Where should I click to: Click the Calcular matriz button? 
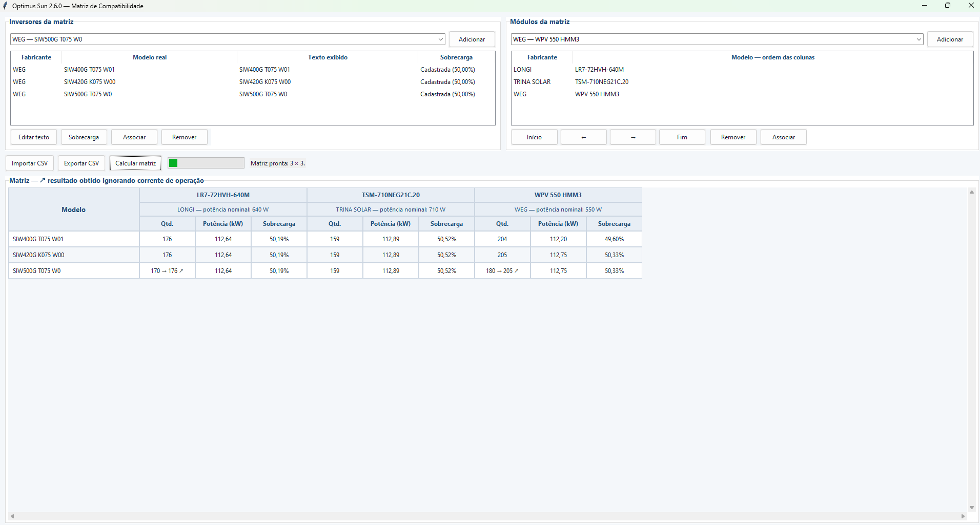tap(135, 163)
